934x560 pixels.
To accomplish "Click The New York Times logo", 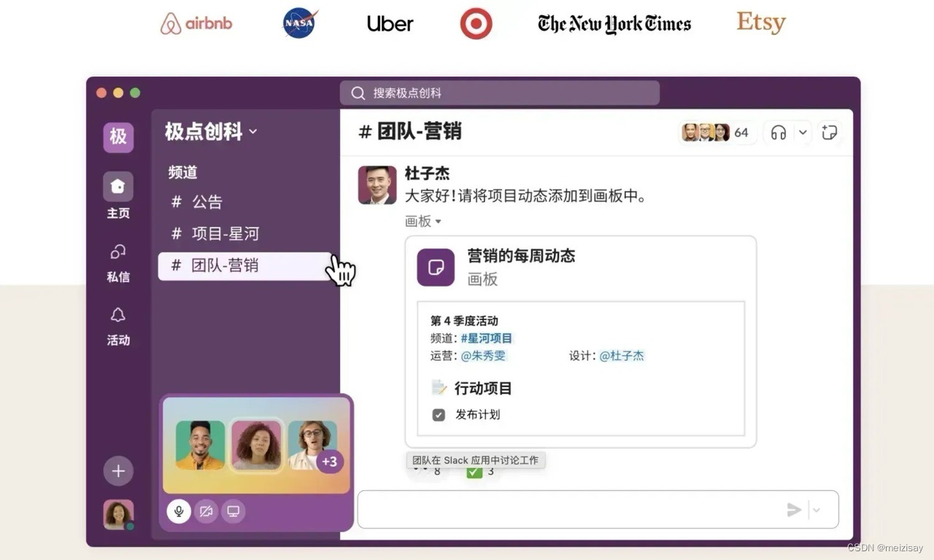I will point(614,24).
